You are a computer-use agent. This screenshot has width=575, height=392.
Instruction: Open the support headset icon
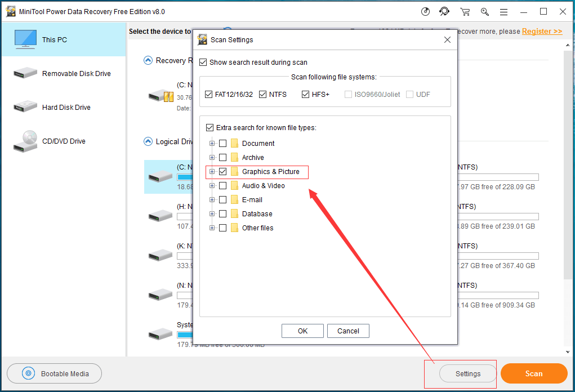(445, 12)
